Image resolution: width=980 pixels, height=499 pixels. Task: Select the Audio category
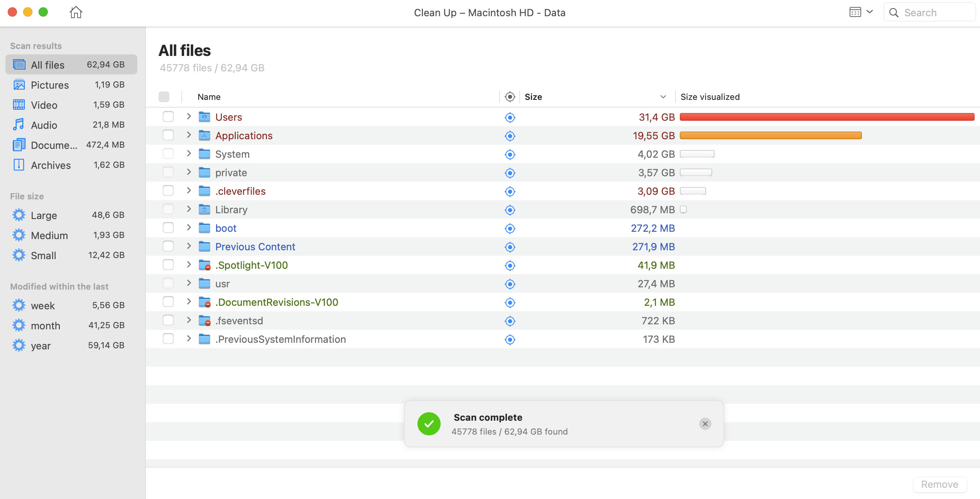click(x=44, y=125)
